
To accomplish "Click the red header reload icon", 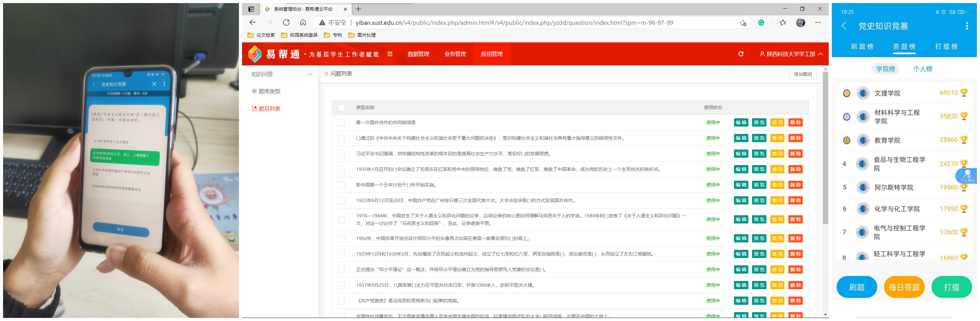I will (740, 54).
